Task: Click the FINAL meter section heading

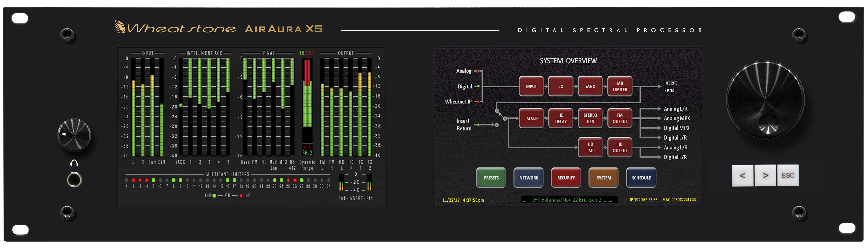Action: 269,53
